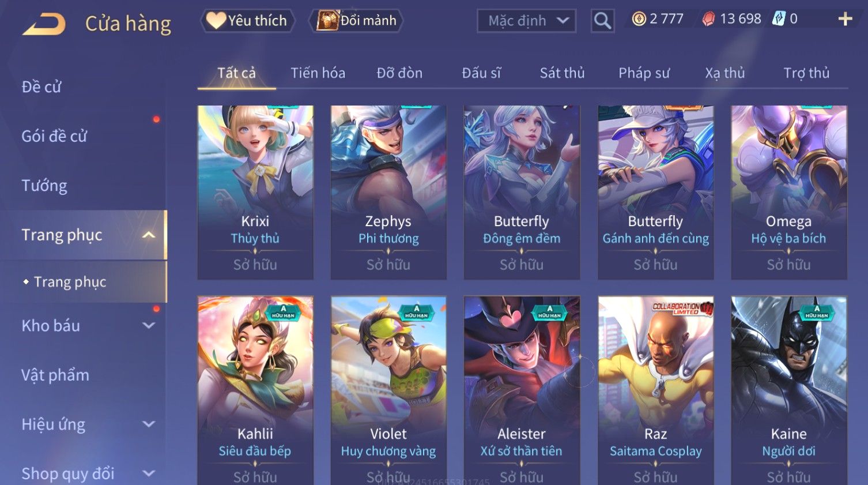Open the search magnifier icon

click(x=602, y=21)
